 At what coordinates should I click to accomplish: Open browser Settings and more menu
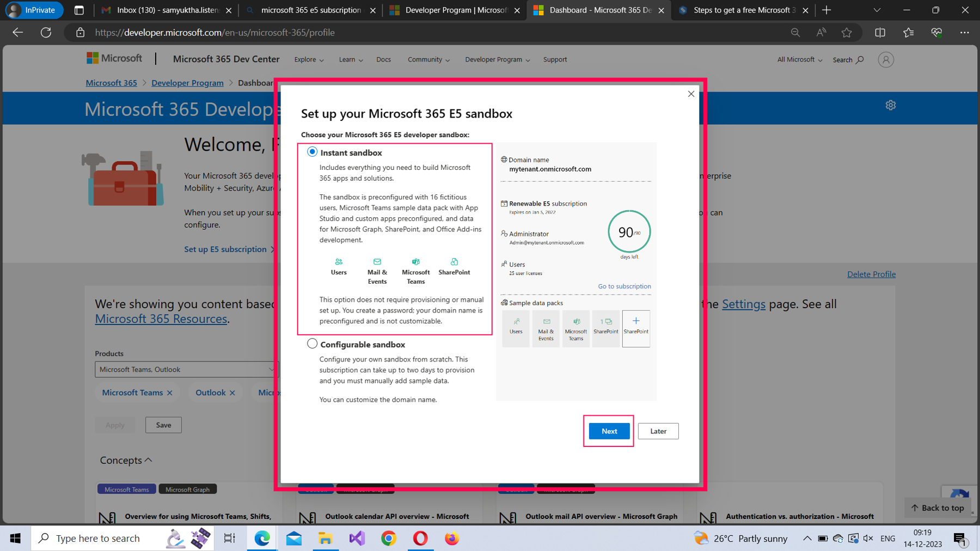964,33
